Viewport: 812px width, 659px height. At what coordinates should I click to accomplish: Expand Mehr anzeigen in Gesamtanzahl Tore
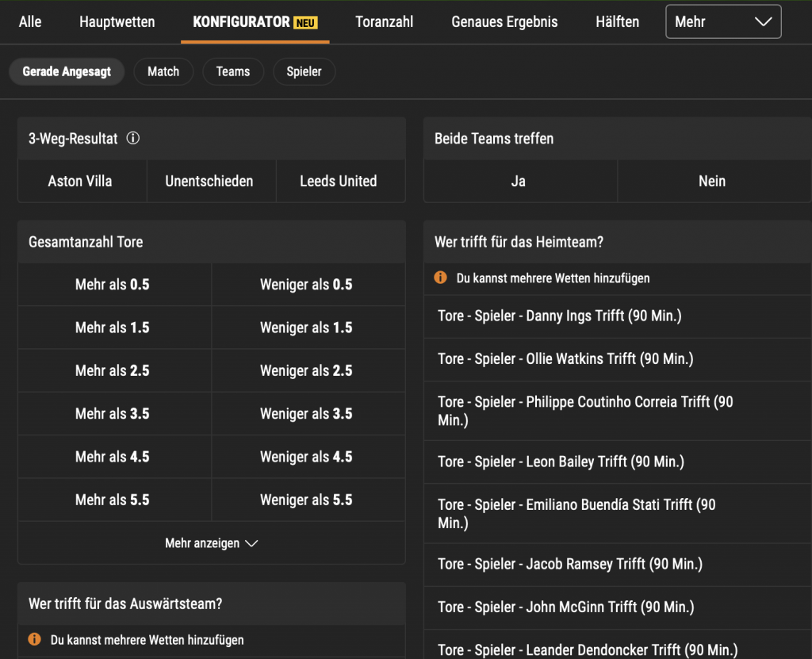211,543
